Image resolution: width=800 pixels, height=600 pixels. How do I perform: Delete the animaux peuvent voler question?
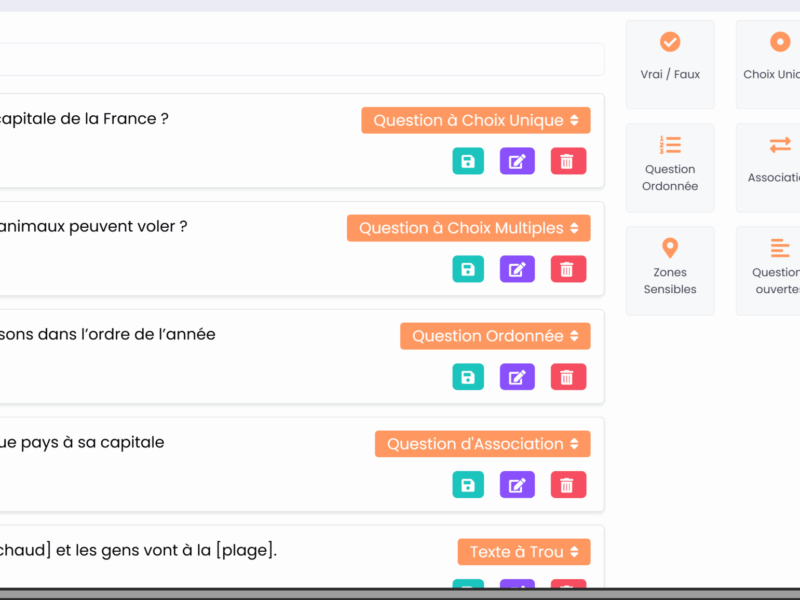tap(568, 268)
